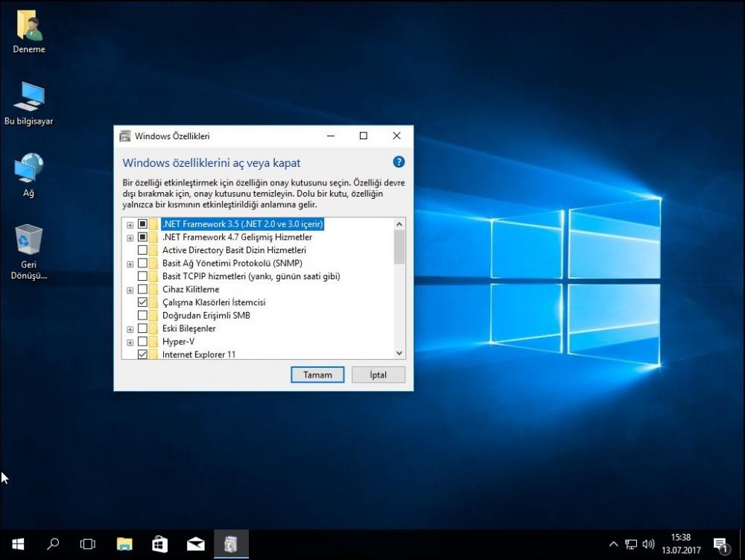
Task: Toggle .NET Framework 4.7 Gelişmiş Hizmetler checkbox
Action: click(x=142, y=237)
